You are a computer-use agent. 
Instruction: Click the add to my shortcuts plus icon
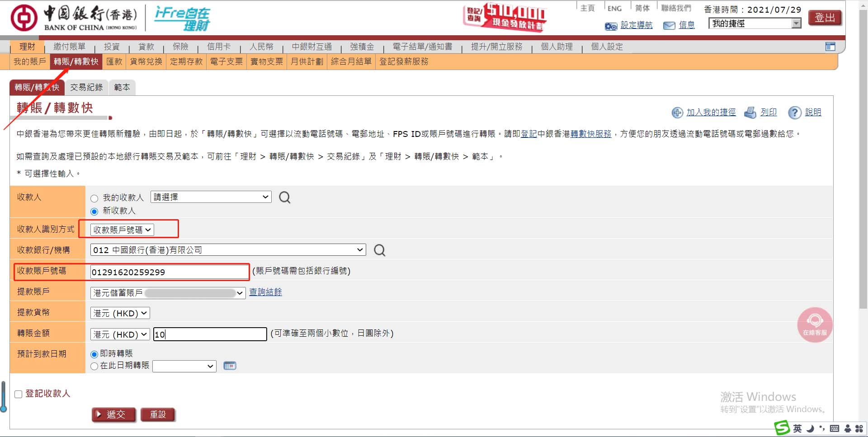point(677,113)
